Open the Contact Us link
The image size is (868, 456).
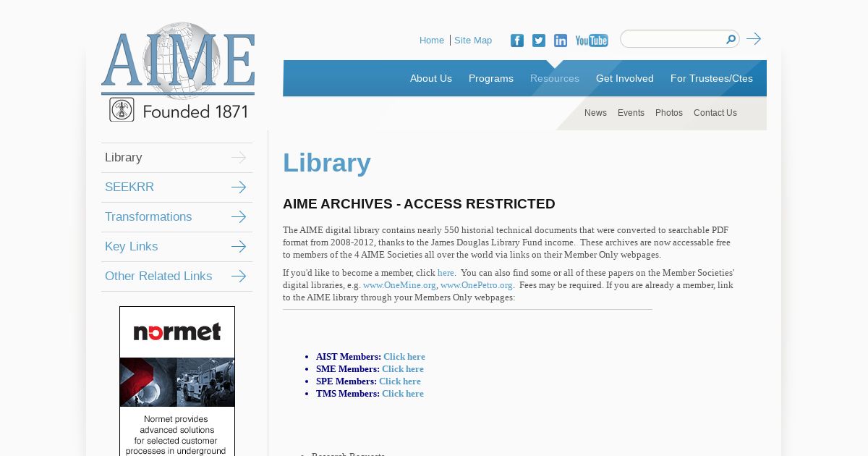[715, 113]
